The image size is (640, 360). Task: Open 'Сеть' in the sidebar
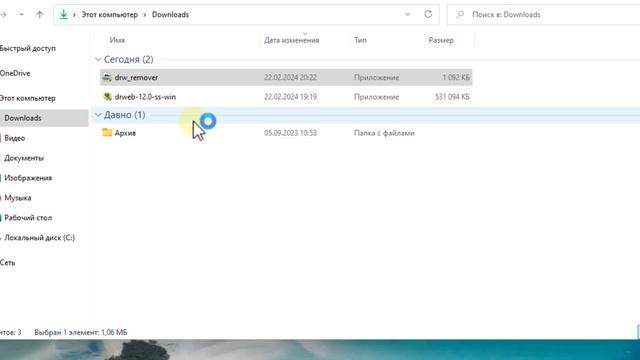pos(8,263)
